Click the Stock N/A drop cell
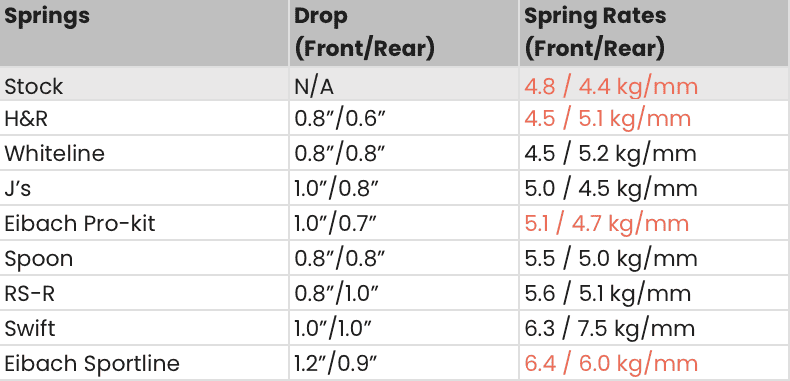790x381 pixels. pyautogui.click(x=404, y=84)
